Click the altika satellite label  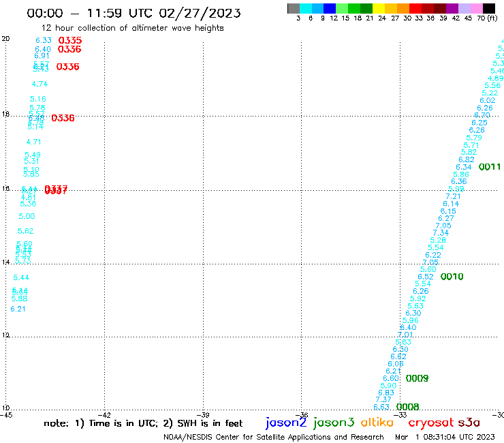(x=377, y=422)
